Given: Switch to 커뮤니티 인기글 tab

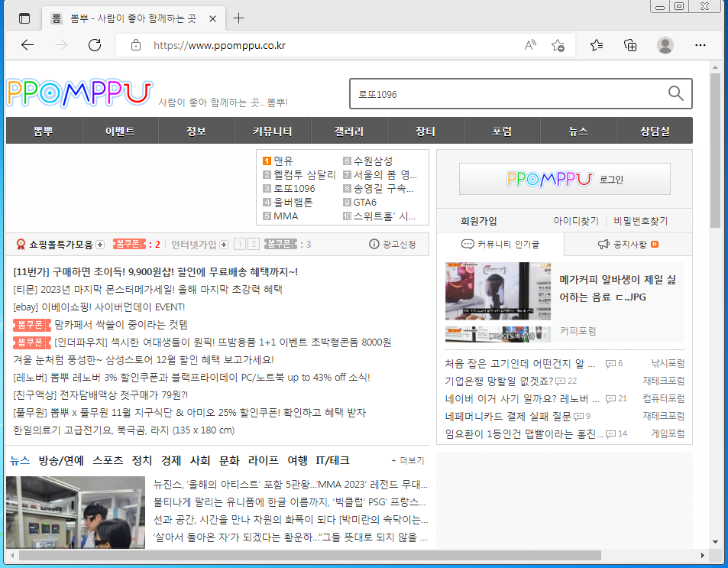Looking at the screenshot, I should tap(500, 244).
